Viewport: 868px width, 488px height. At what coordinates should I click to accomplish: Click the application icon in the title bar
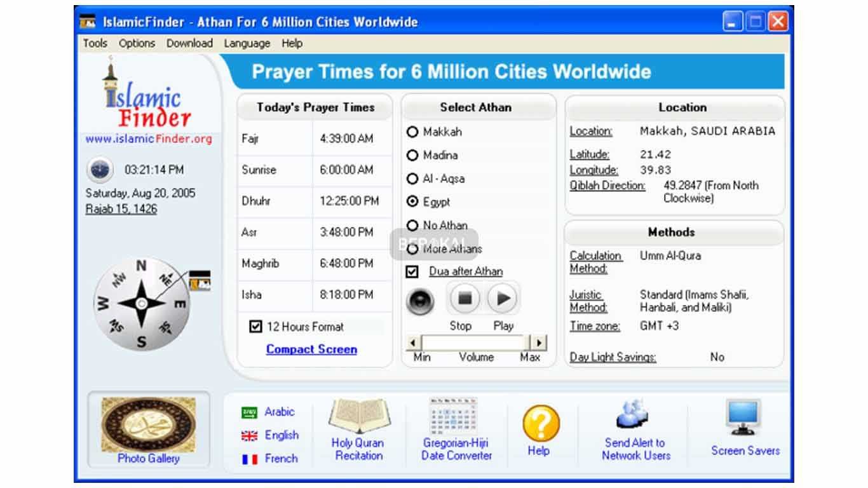[x=87, y=22]
